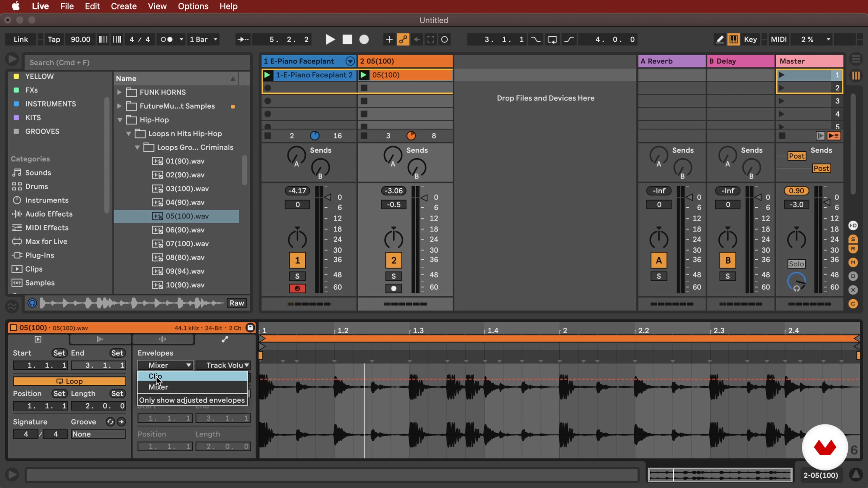This screenshot has height=488, width=868.
Task: Toggle the clip Loop button
Action: tap(69, 381)
